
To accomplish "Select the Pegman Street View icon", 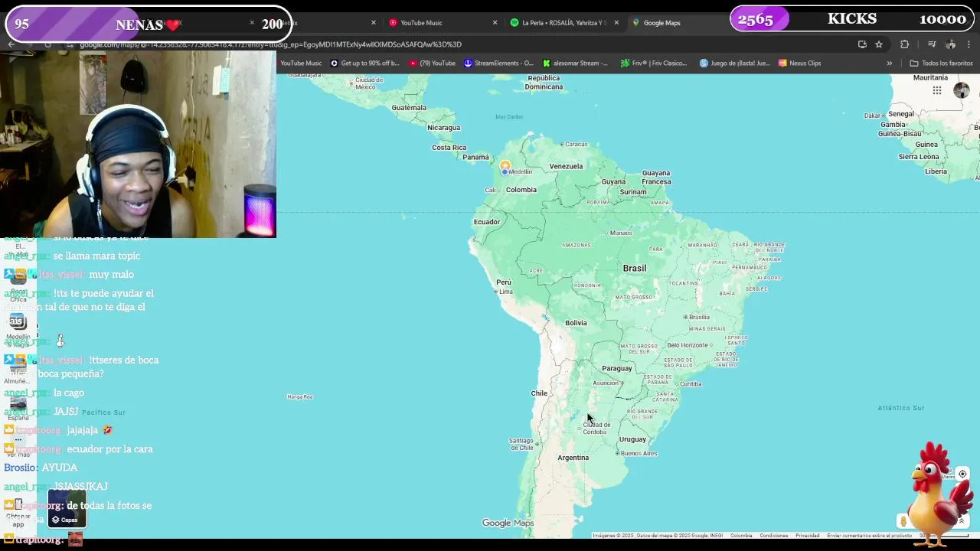I will 903,521.
